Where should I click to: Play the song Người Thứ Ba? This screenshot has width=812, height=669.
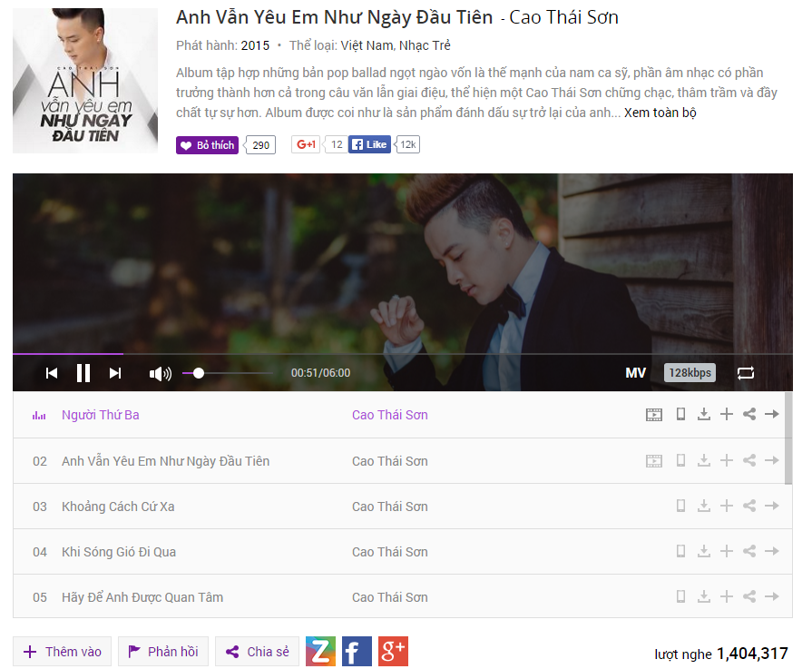(x=101, y=415)
